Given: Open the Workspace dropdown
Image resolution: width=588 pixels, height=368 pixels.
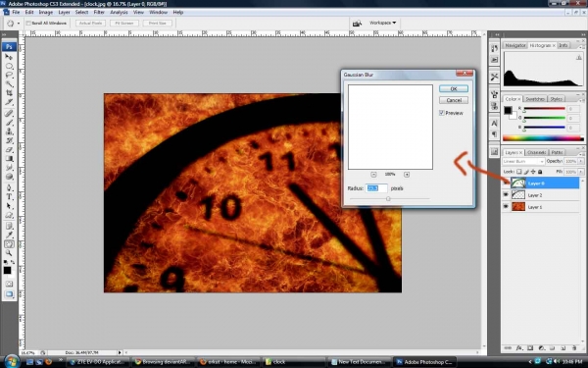Looking at the screenshot, I should 382,23.
